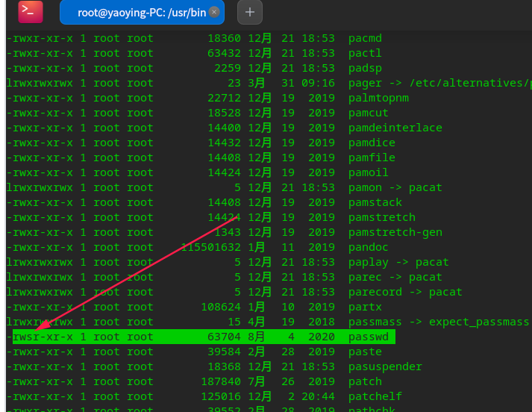Click the paste filename
This screenshot has width=532, height=412.
click(365, 352)
